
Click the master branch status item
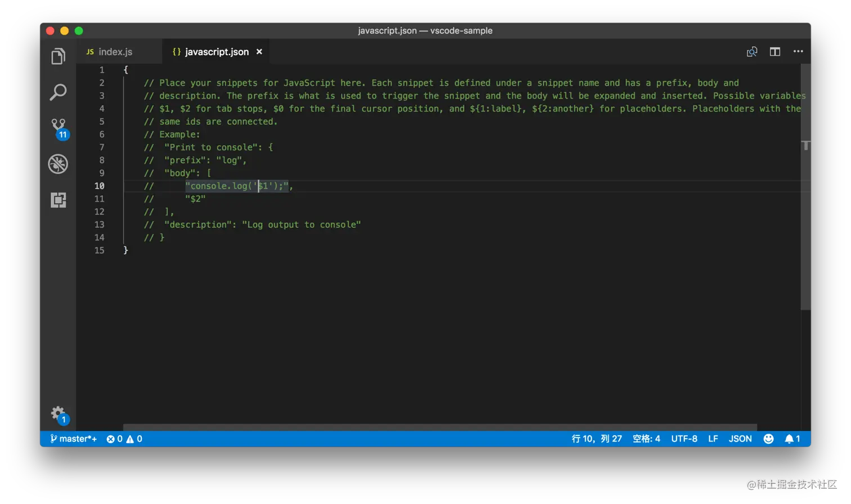click(x=73, y=439)
